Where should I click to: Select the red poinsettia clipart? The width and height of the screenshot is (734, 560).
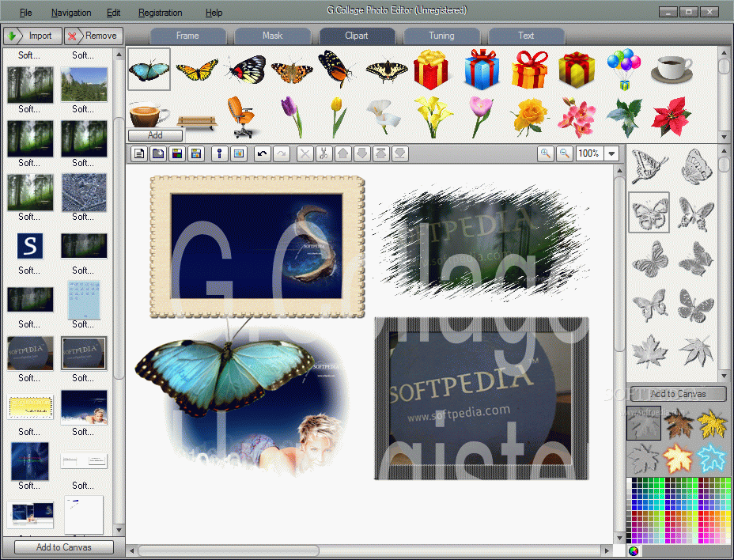pos(672,117)
